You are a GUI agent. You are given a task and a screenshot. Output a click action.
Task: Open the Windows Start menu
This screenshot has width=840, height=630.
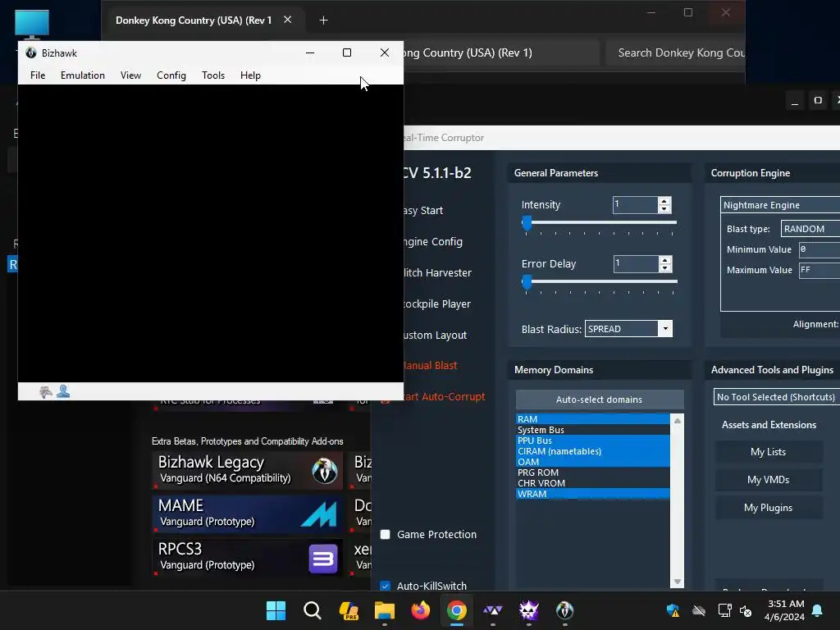[x=276, y=610]
